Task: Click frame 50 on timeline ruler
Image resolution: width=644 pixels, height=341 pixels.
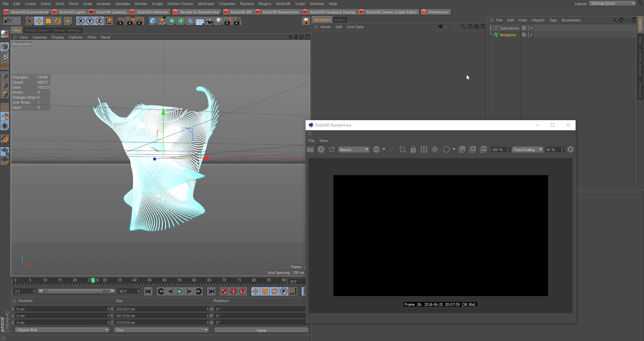Action: (164, 281)
